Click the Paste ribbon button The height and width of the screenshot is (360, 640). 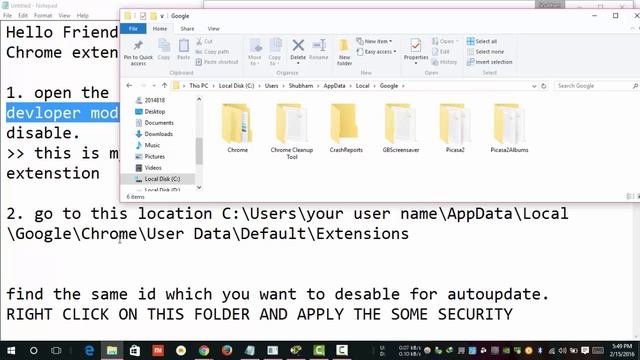click(x=184, y=49)
